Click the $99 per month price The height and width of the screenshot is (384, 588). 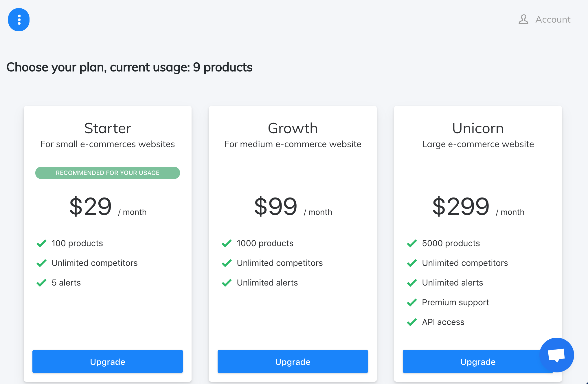[x=293, y=207]
